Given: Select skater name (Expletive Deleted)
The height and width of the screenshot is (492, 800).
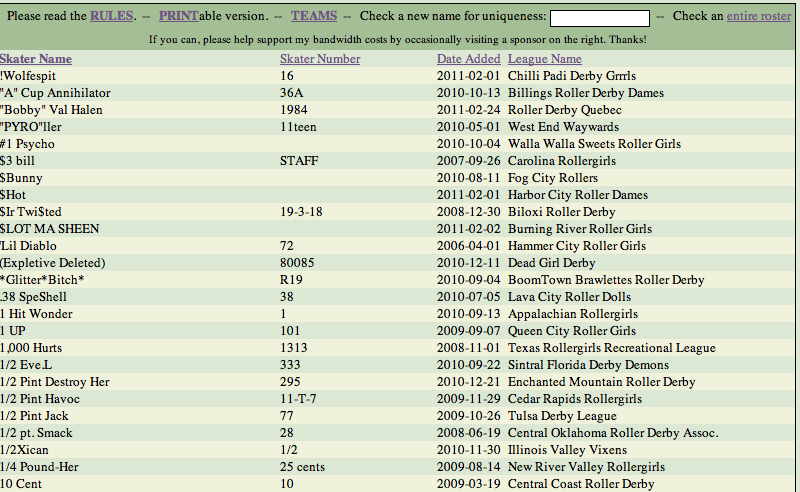Looking at the screenshot, I should [x=53, y=263].
